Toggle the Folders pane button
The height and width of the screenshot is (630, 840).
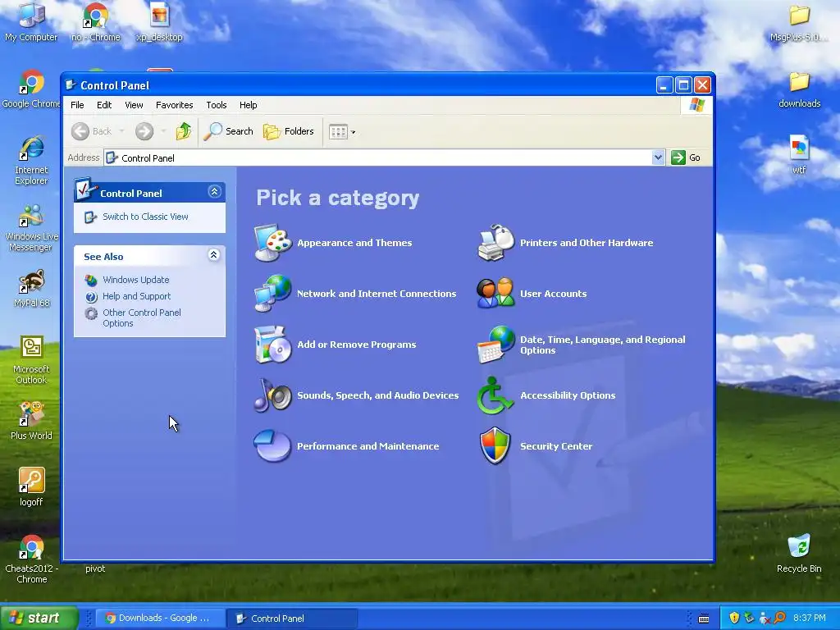pyautogui.click(x=289, y=131)
